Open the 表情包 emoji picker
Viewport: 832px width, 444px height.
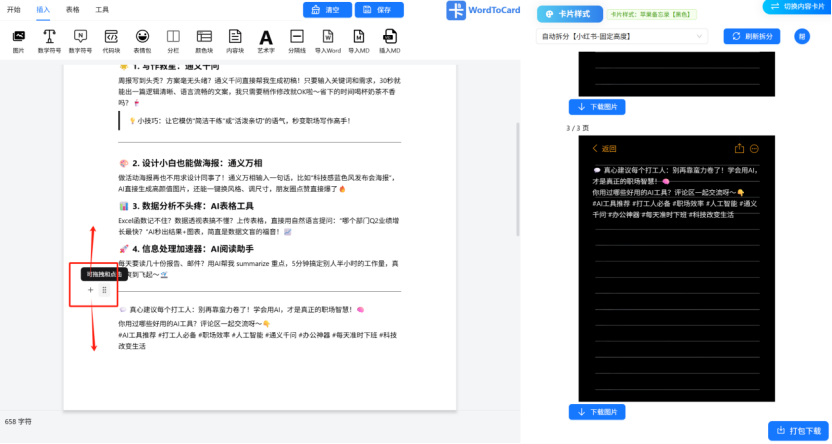(142, 42)
